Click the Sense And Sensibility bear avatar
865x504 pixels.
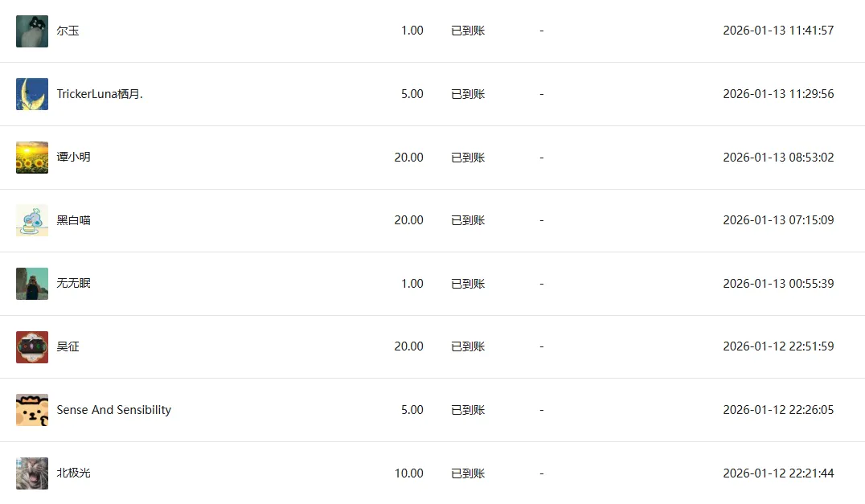pyautogui.click(x=32, y=410)
